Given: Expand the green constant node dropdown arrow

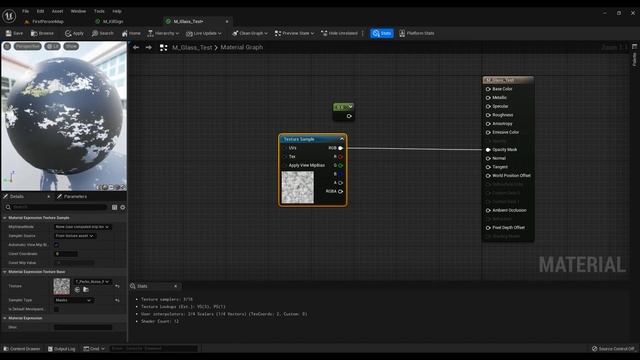Looking at the screenshot, I should click(350, 107).
